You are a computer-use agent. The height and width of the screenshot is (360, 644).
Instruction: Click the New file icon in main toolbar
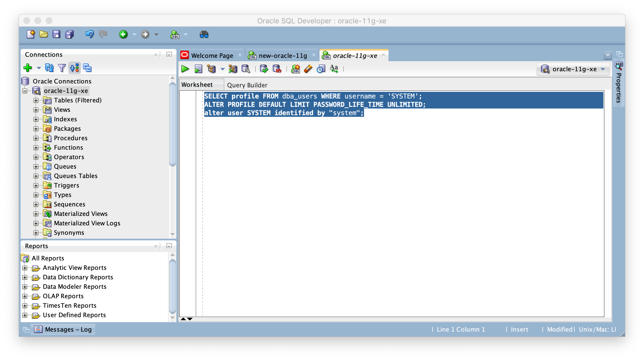click(x=31, y=34)
